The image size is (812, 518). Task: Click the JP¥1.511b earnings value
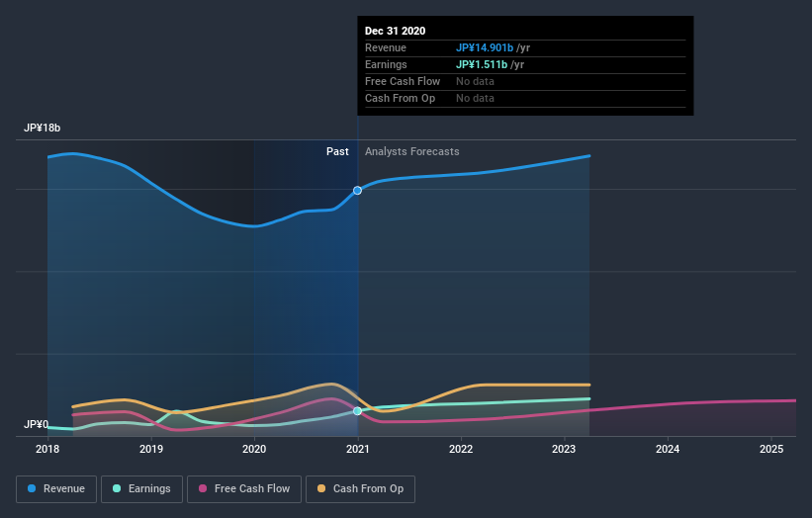(482, 64)
